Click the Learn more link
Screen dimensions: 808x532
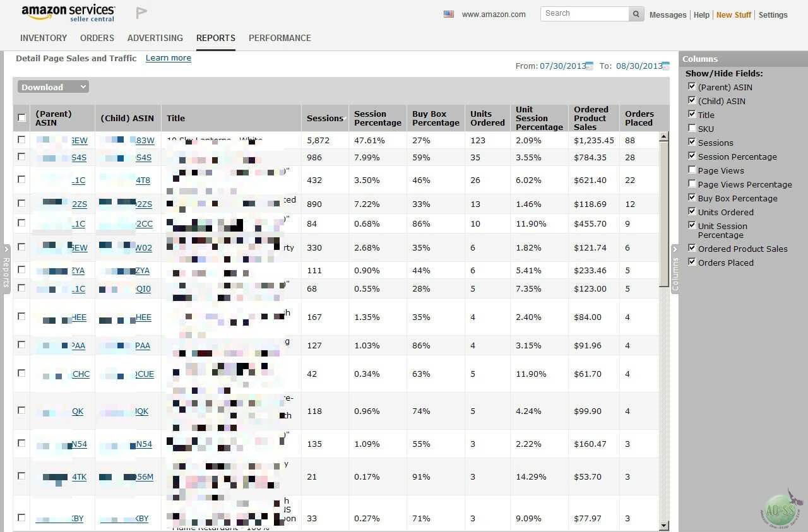168,57
